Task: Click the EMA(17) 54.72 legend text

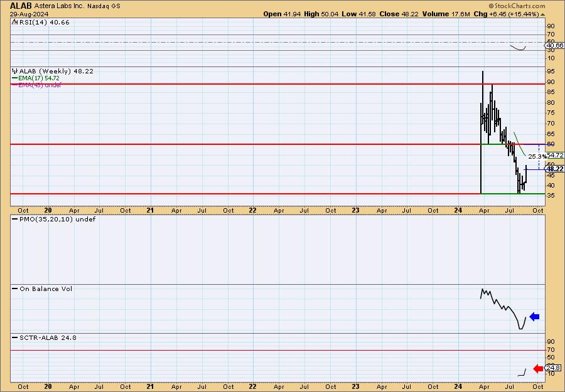Action: [39, 78]
